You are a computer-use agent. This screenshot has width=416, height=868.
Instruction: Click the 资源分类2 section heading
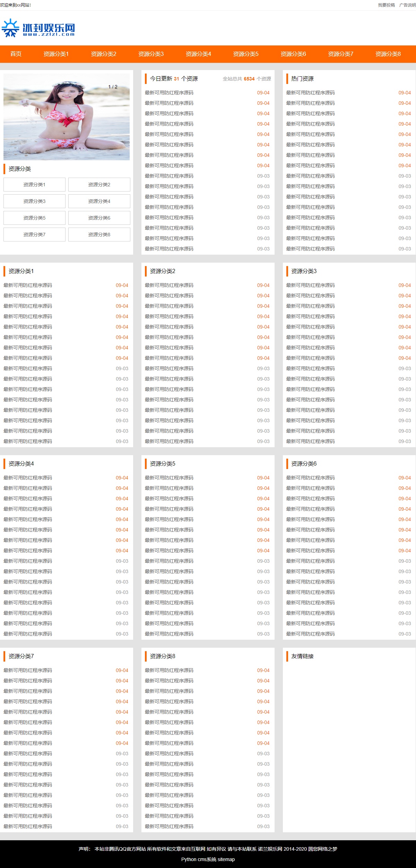point(163,271)
